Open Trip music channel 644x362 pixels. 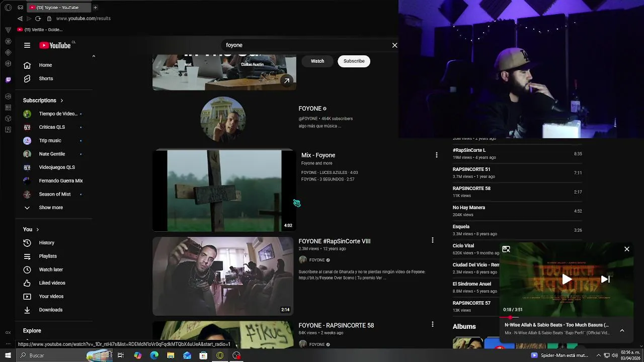pyautogui.click(x=54, y=141)
